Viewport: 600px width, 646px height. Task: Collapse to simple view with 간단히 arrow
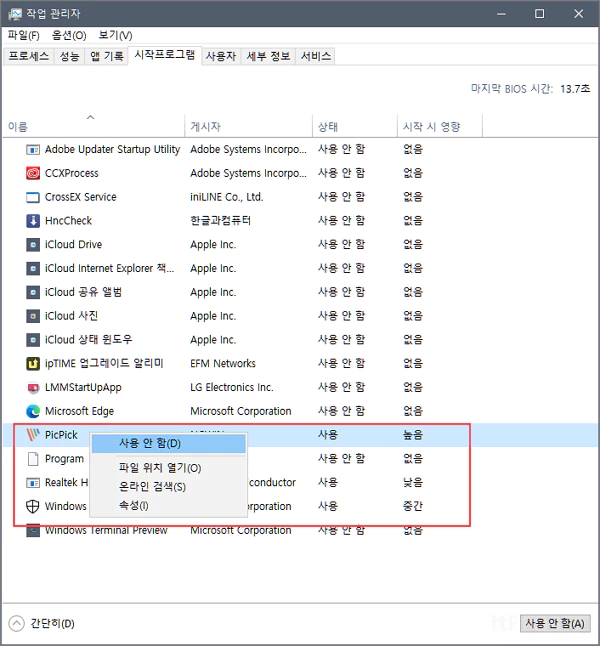click(16, 624)
